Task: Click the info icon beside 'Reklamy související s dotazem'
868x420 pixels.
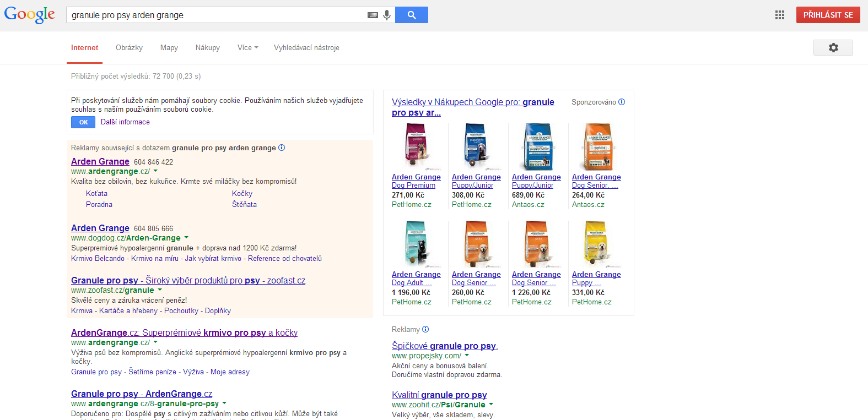Action: pyautogui.click(x=282, y=148)
